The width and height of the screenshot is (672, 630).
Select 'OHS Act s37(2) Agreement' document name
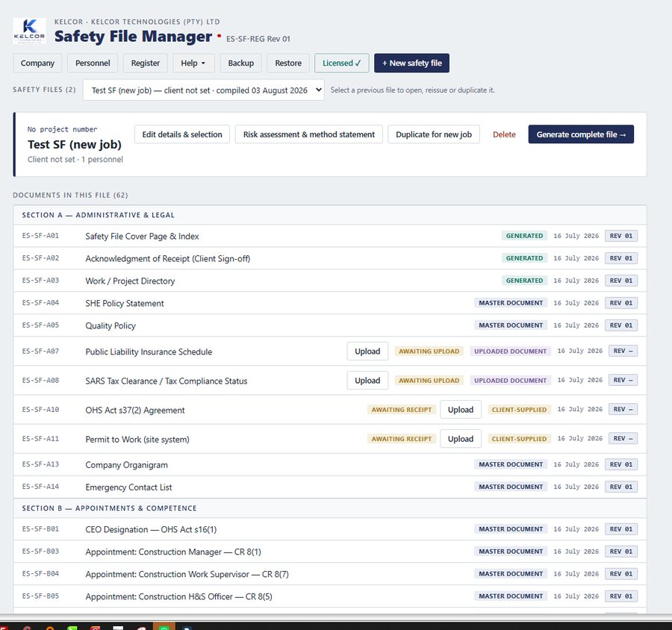point(135,410)
